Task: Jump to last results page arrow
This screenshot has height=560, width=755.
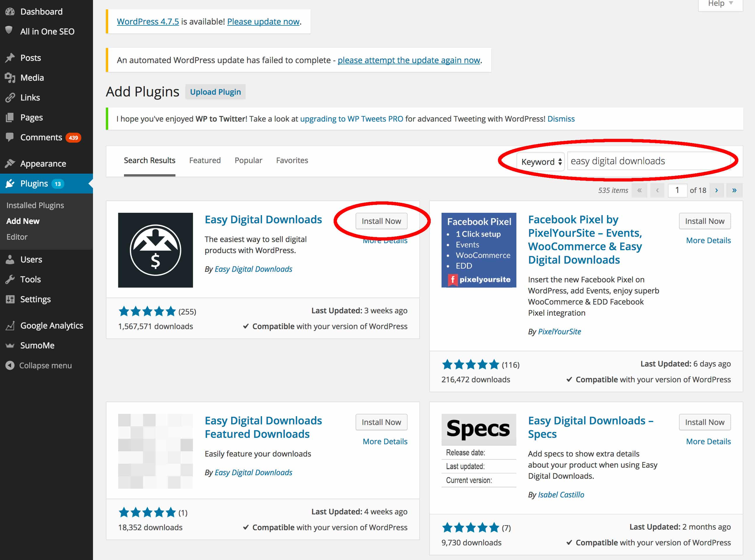Action: 734,190
